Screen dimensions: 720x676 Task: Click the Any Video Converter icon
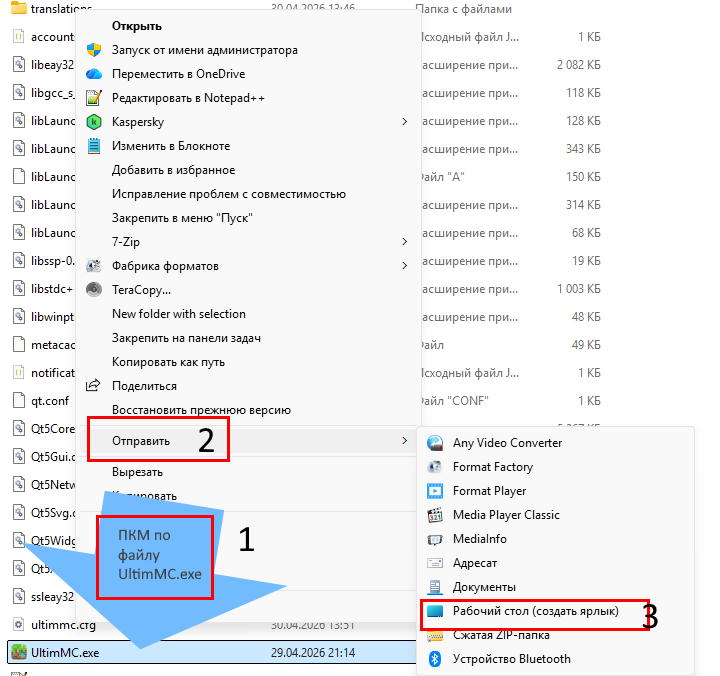(x=434, y=443)
